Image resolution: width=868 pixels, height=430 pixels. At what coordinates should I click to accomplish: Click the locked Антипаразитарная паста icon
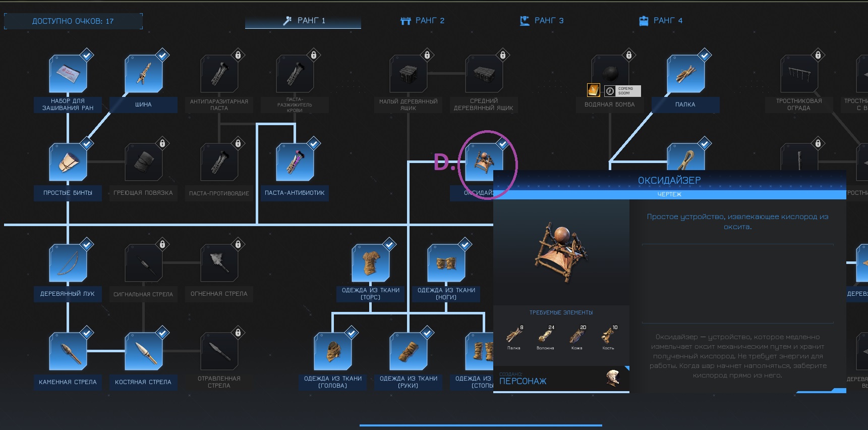219,74
